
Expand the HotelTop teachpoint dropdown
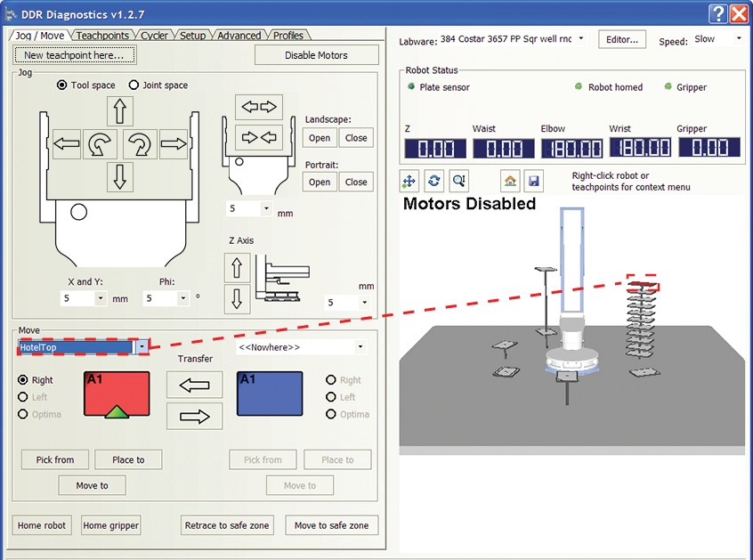(x=142, y=347)
